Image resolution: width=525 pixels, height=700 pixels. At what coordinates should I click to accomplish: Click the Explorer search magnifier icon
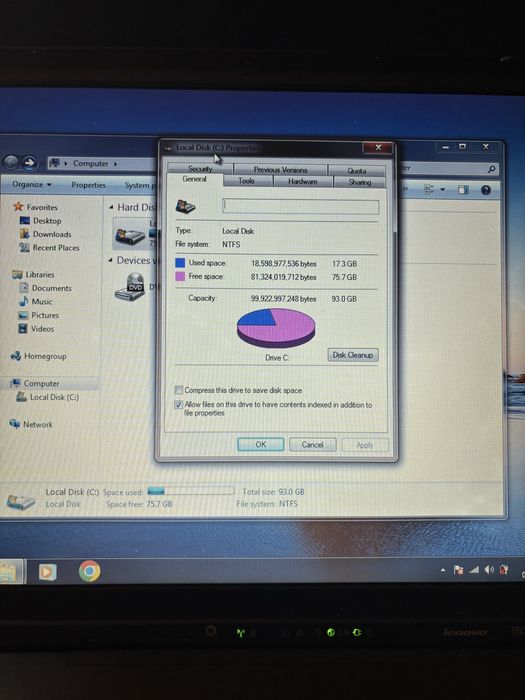pos(492,169)
